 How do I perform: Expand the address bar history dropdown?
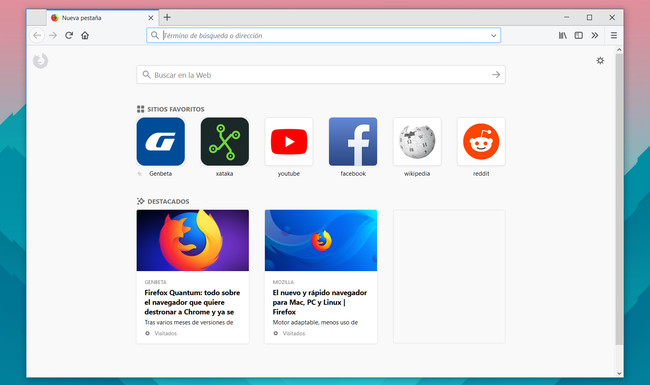[494, 36]
